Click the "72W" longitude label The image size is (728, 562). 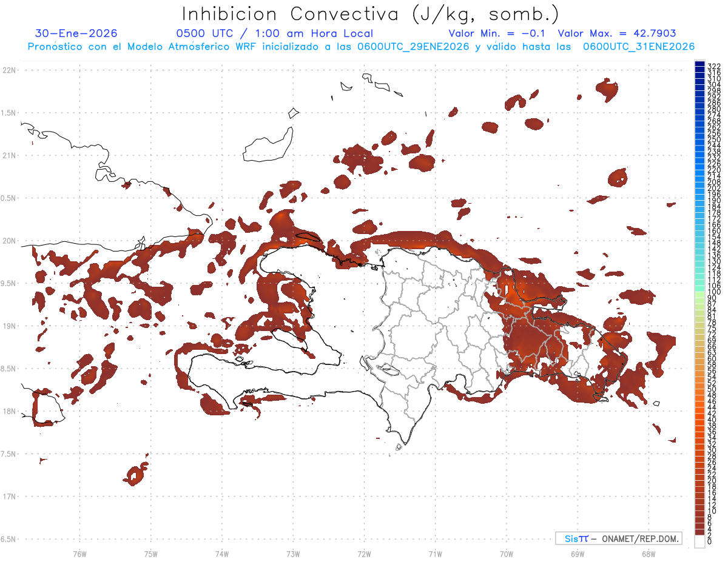(x=364, y=554)
